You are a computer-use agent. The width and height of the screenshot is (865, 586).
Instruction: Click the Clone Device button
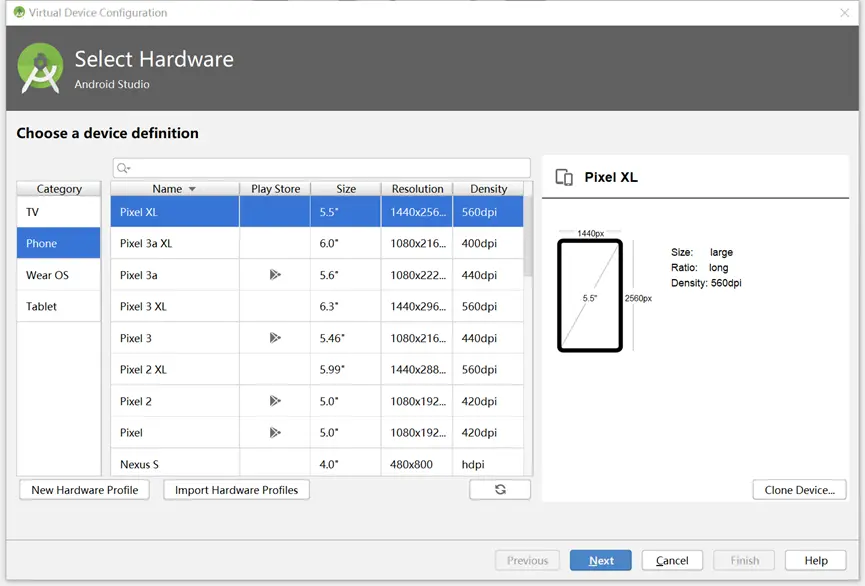(799, 490)
